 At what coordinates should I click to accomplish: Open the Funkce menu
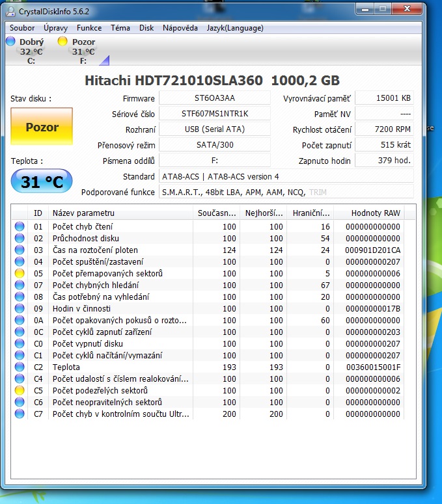coord(89,28)
